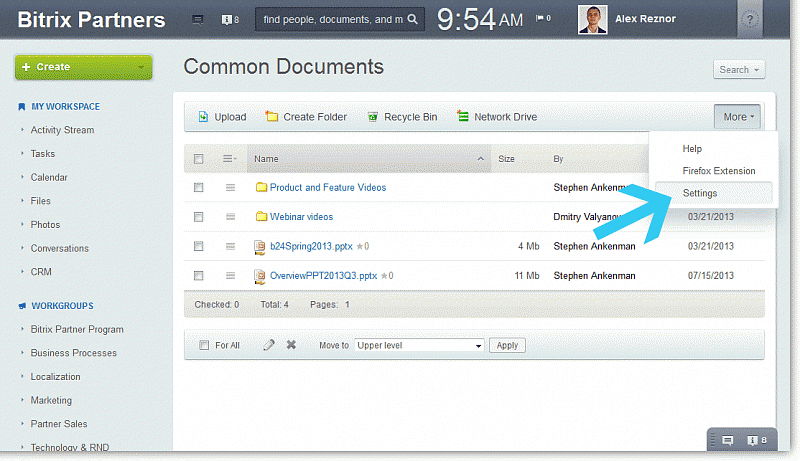This screenshot has width=800, height=461.
Task: Select Firefox Extension from More menu
Action: click(x=719, y=171)
